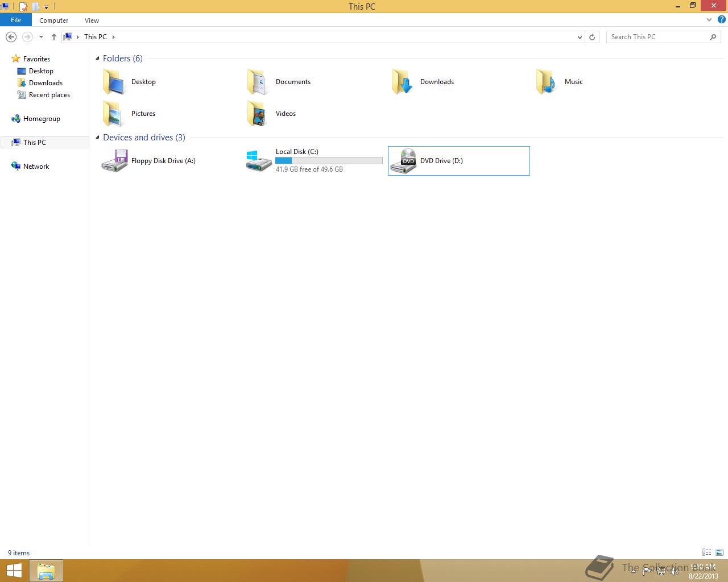This screenshot has width=728, height=582.
Task: Select Local Disk (C:) drive
Action: tap(315, 161)
